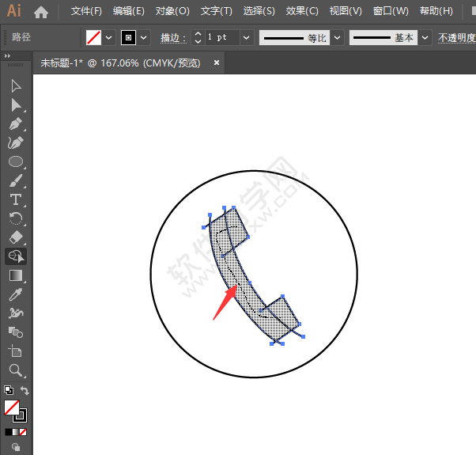Open stroke weight dropdown next to 1 pt

[x=246, y=37]
